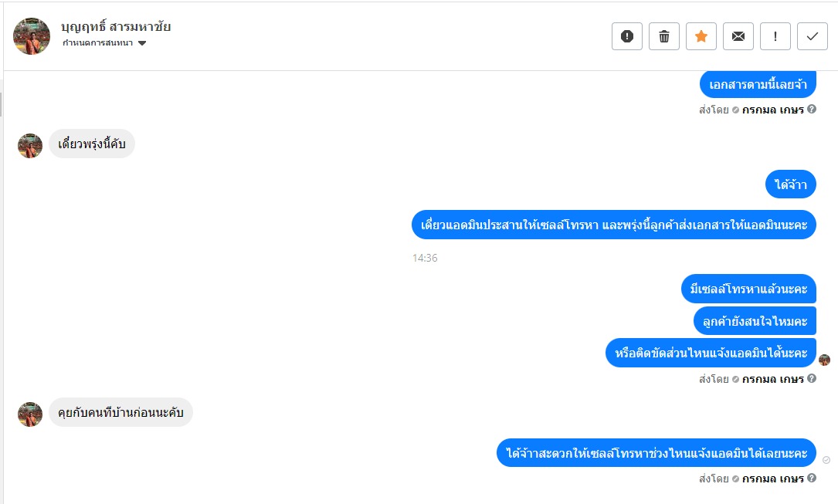Open the กำหนดการสนทนา dropdown
838x504 pixels.
coord(98,43)
